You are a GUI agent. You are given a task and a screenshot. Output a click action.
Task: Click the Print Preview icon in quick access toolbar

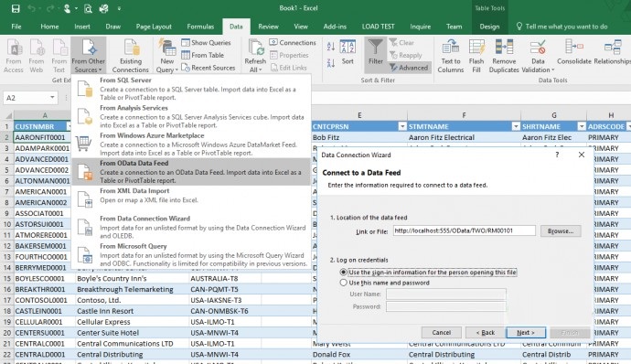point(88,8)
